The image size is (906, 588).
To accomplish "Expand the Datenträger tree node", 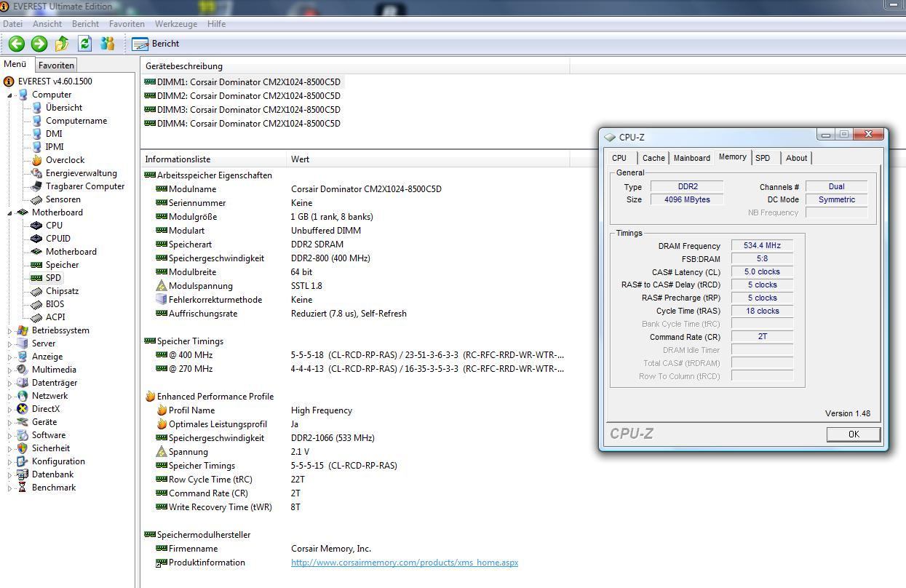I will (x=10, y=383).
